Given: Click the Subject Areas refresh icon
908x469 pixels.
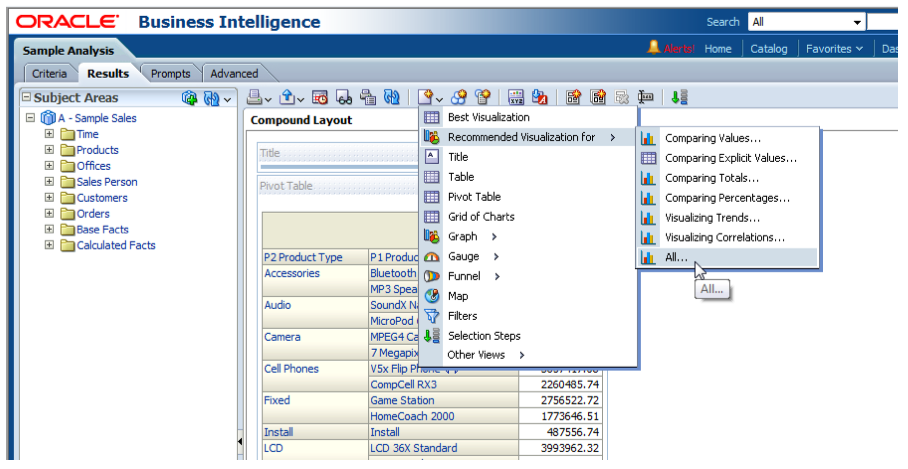Looking at the screenshot, I should pyautogui.click(x=211, y=98).
